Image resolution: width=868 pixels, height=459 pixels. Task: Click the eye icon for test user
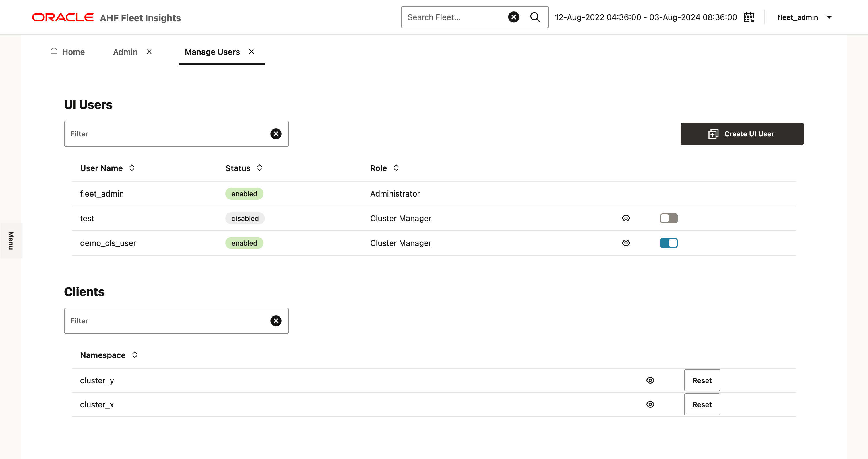click(626, 218)
